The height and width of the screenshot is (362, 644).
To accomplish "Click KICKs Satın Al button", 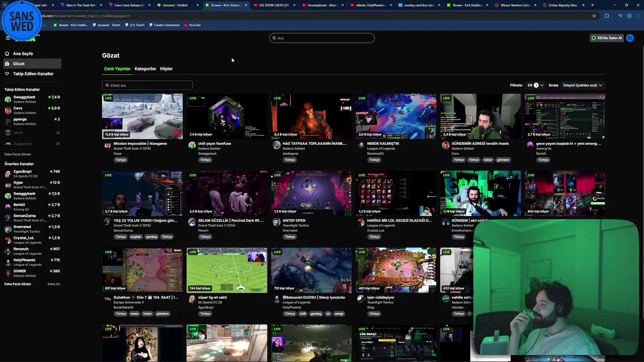I will tap(607, 38).
